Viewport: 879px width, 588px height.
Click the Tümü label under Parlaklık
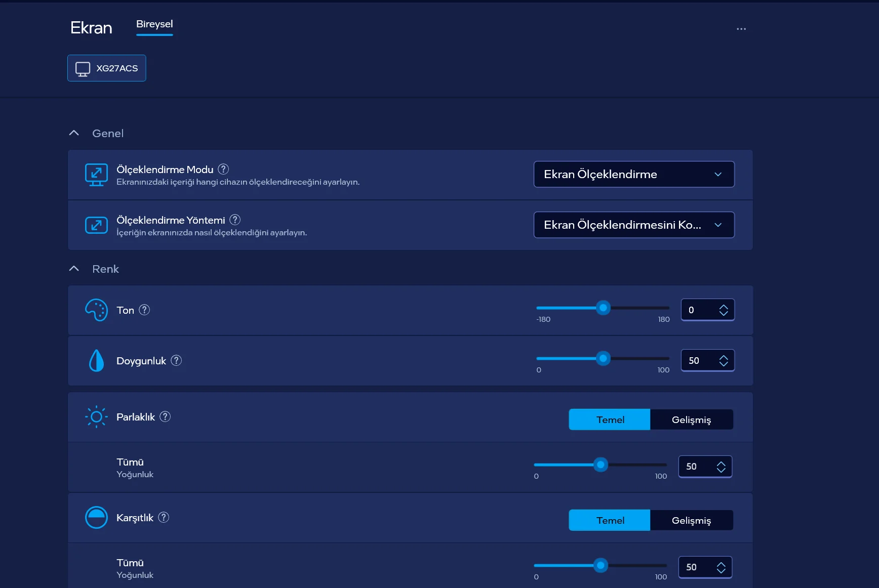(x=130, y=462)
